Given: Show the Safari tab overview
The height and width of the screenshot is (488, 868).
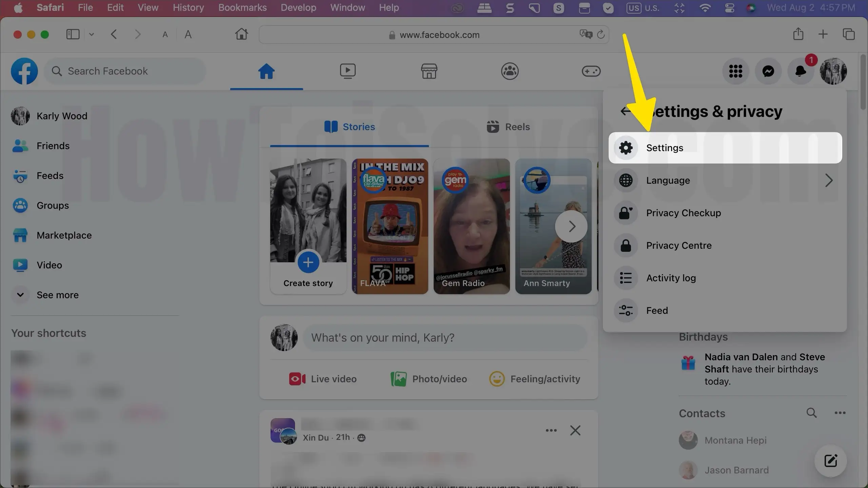Looking at the screenshot, I should point(849,34).
